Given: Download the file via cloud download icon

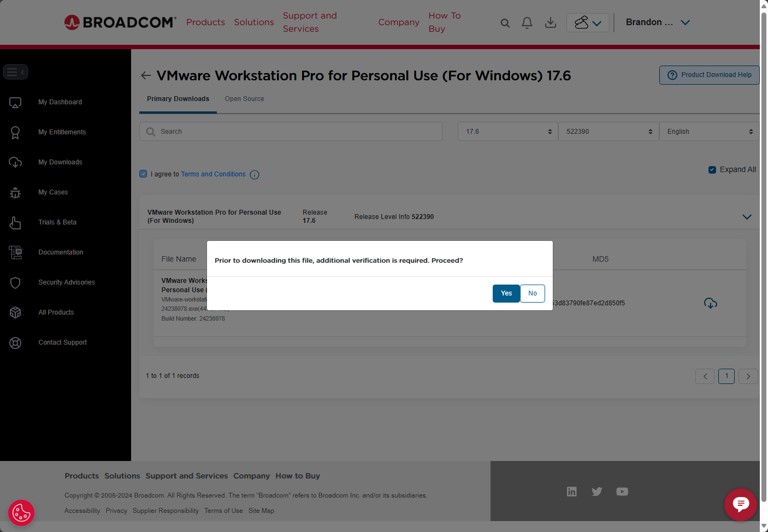Looking at the screenshot, I should (x=711, y=303).
